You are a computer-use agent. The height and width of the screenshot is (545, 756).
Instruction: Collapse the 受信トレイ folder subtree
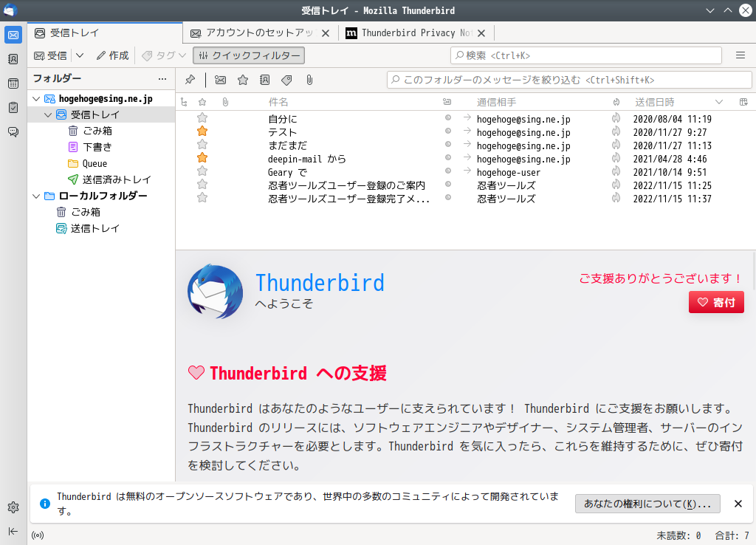[x=48, y=114]
